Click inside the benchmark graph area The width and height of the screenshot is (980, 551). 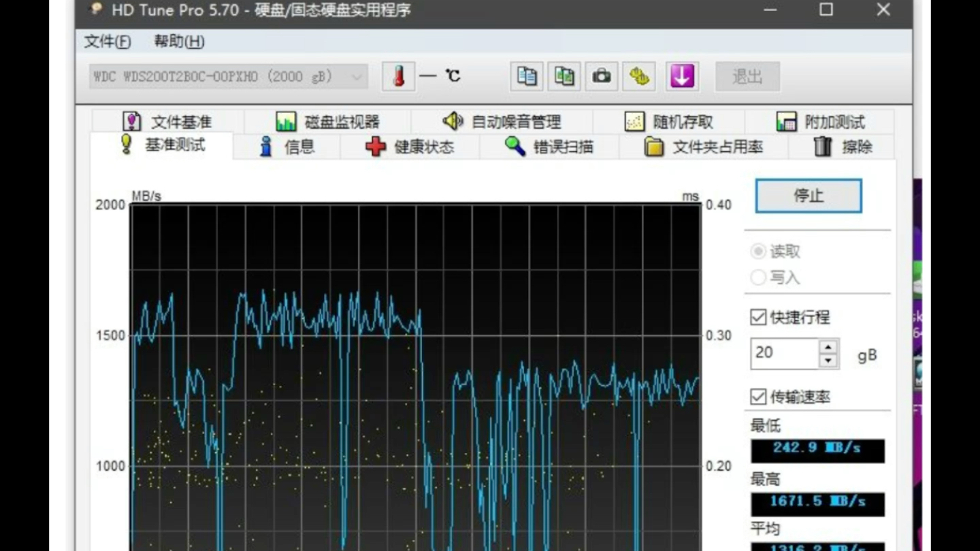point(415,378)
